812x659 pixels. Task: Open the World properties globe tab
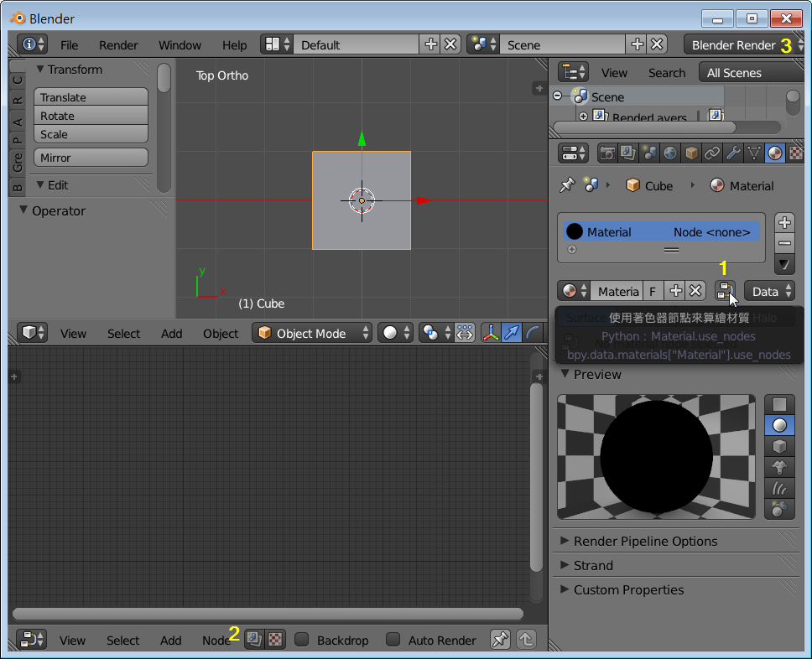(670, 153)
